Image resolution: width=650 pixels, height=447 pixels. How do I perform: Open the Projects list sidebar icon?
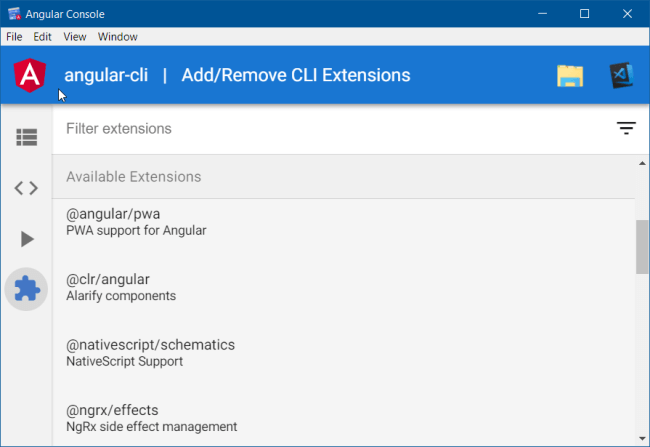tap(27, 137)
